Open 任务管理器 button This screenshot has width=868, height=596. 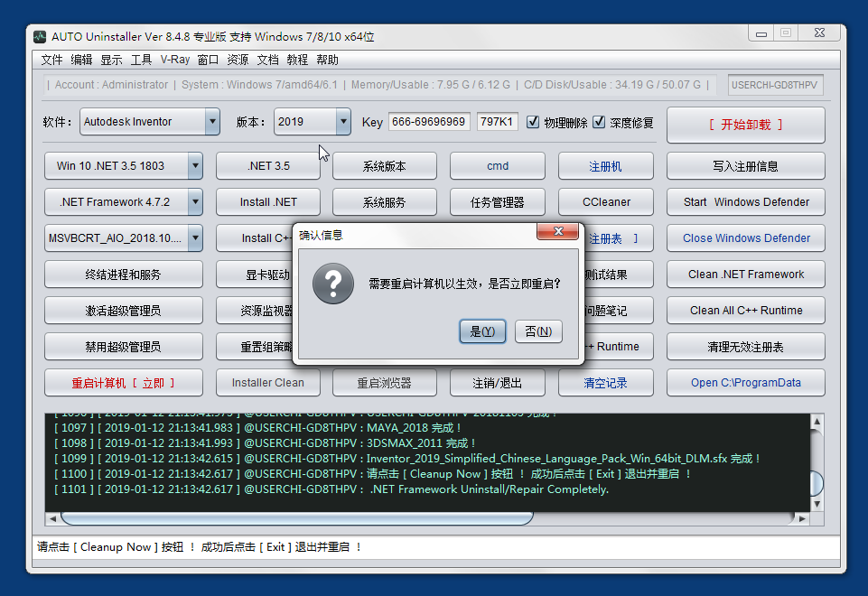click(497, 202)
